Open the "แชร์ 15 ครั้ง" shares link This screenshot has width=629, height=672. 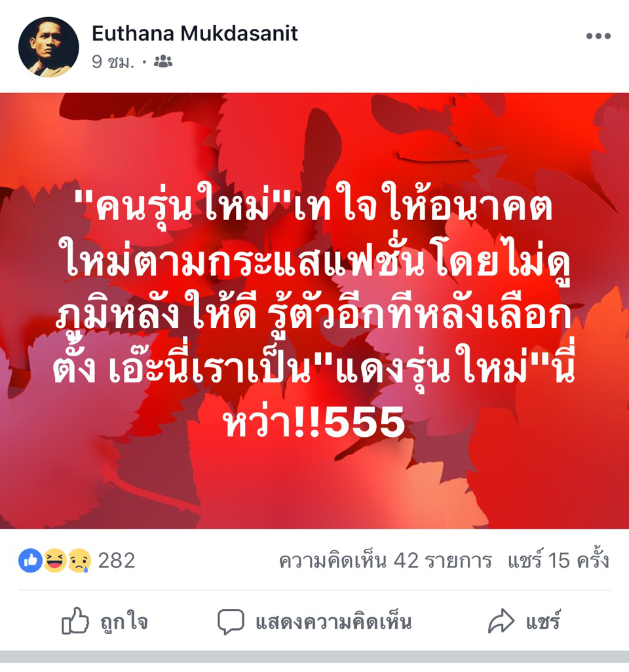(559, 560)
